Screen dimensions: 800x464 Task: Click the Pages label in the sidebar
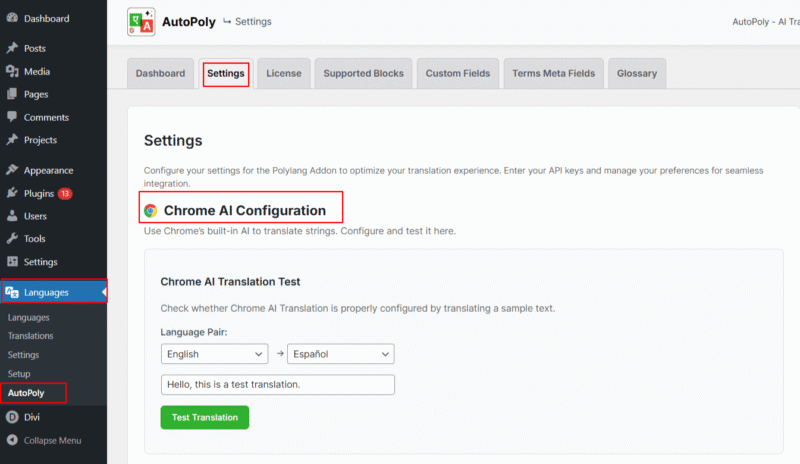36,94
